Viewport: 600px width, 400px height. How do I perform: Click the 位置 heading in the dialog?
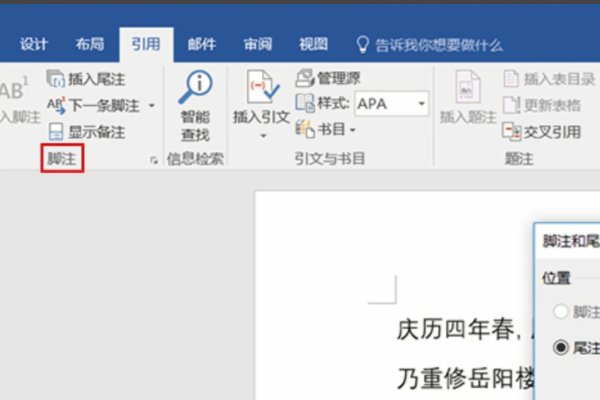click(x=556, y=278)
